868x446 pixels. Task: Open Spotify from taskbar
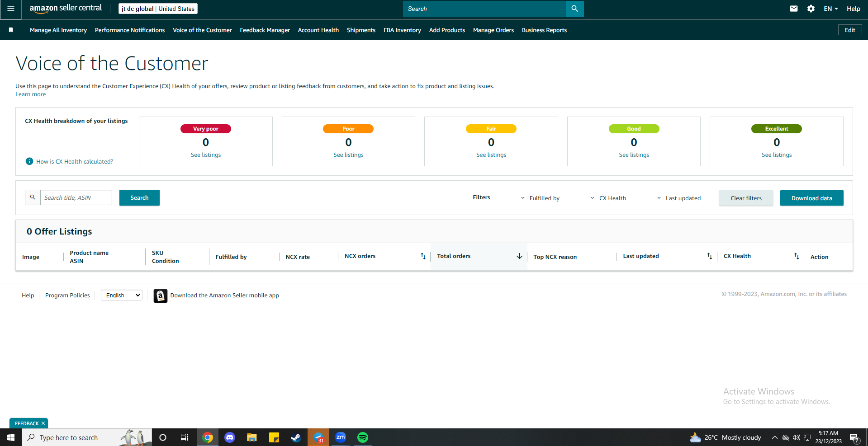click(x=363, y=437)
